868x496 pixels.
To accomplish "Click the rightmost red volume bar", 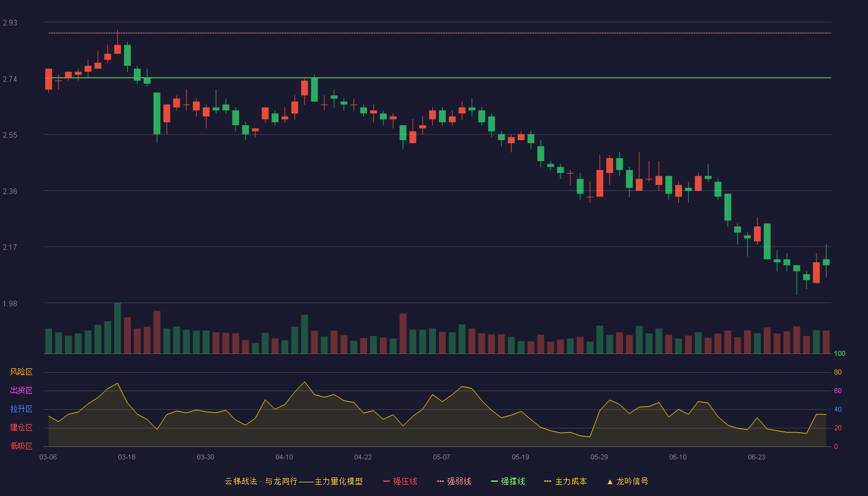I will 826,342.
